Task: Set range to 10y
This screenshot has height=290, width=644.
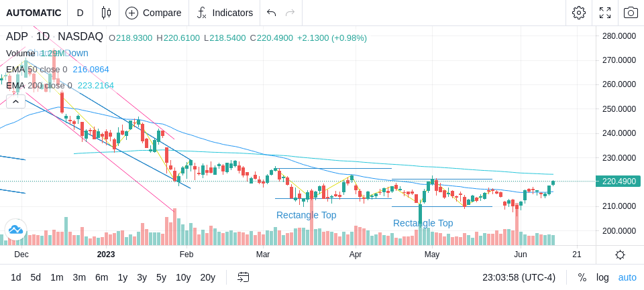Action: [183, 278]
